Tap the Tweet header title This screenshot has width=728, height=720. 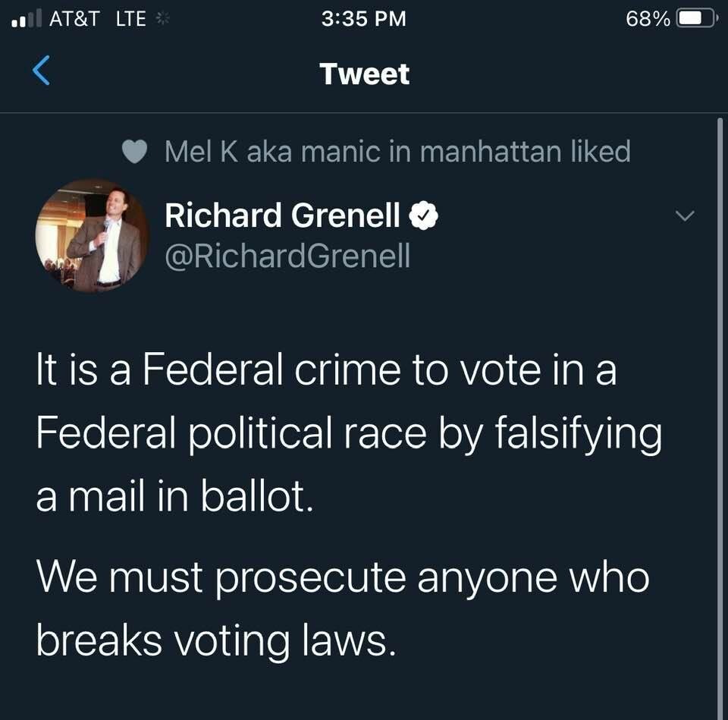tap(364, 74)
